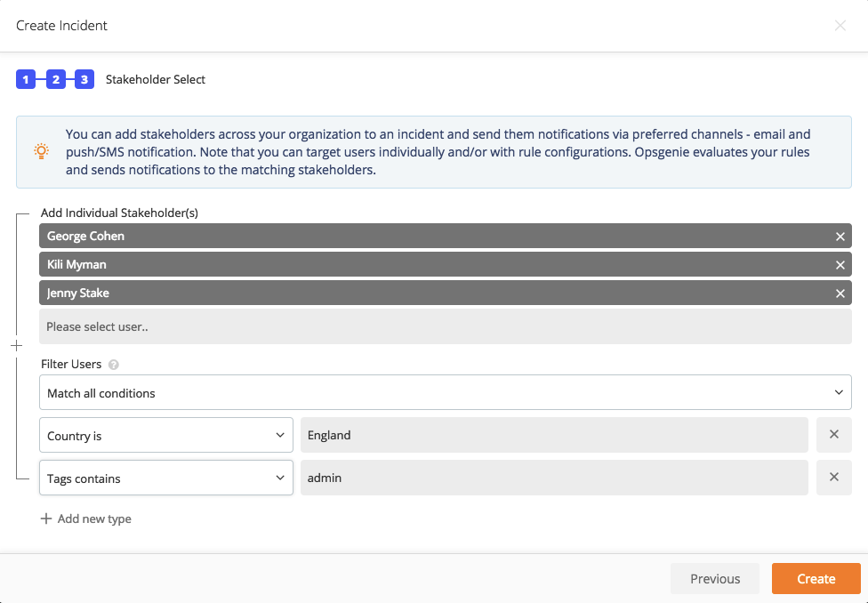Click the lightbulb tip icon
The image size is (868, 603).
click(x=42, y=151)
